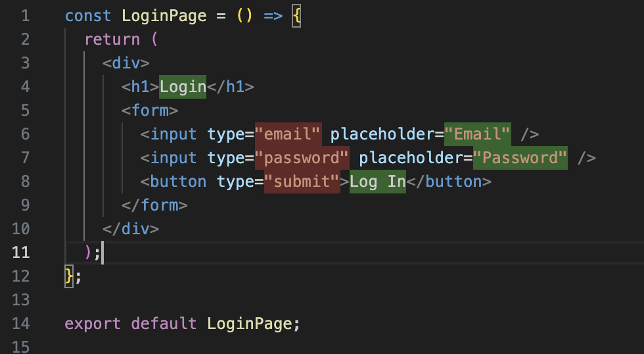Click the closing button tag on line 8

click(449, 182)
